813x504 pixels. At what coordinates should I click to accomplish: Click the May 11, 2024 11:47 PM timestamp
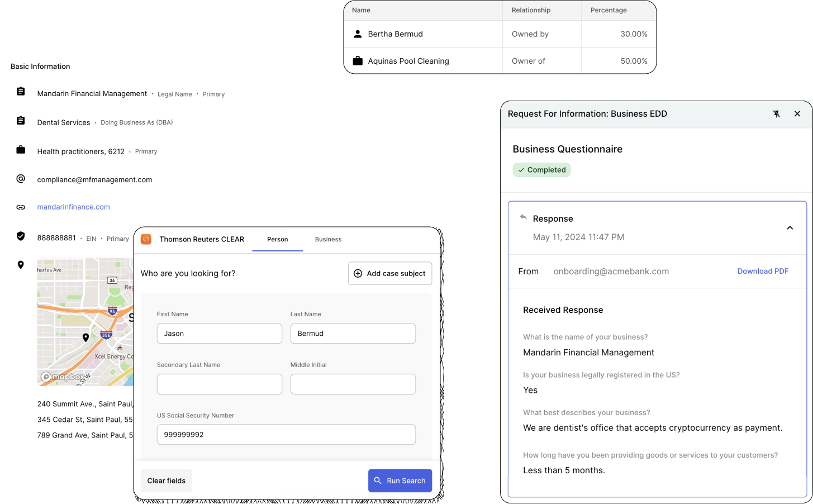coord(578,237)
